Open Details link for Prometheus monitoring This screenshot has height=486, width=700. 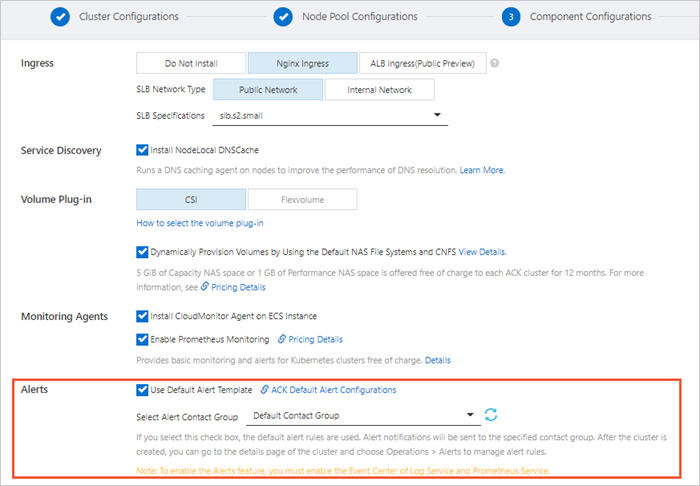click(438, 360)
